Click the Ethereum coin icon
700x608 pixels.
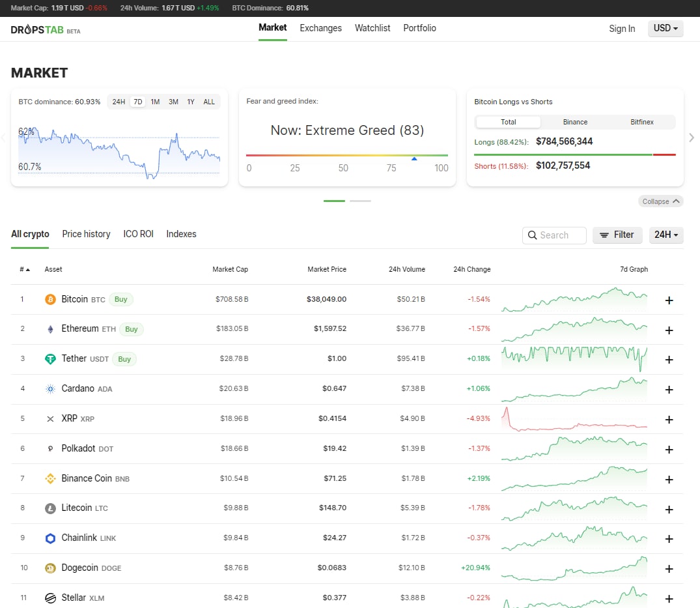[50, 329]
